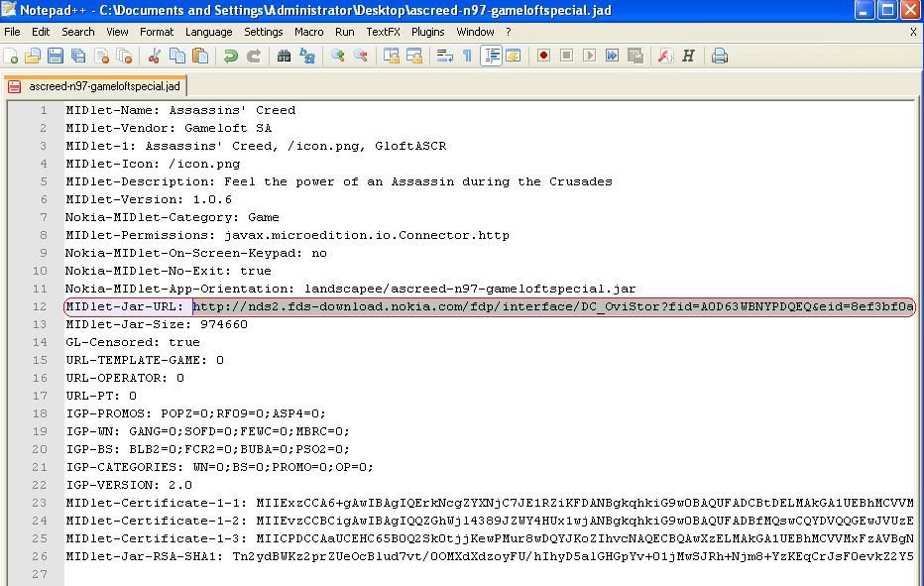Run the macro multiple times
The height and width of the screenshot is (586, 924).
click(613, 56)
